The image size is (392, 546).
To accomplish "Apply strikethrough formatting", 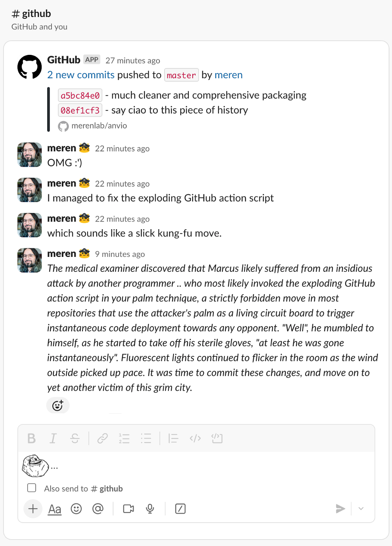I will coord(75,438).
